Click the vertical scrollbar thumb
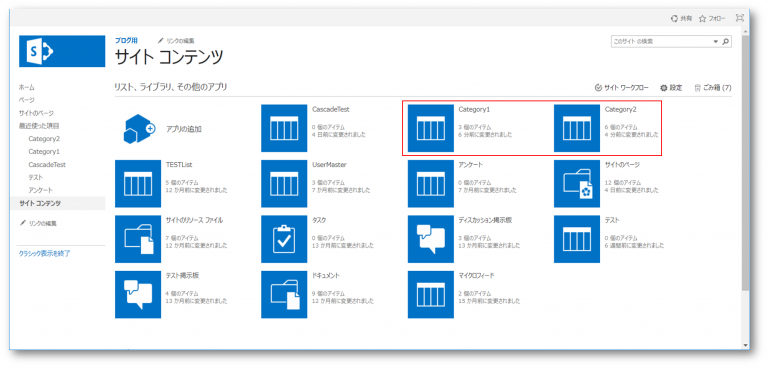 pos(745,162)
